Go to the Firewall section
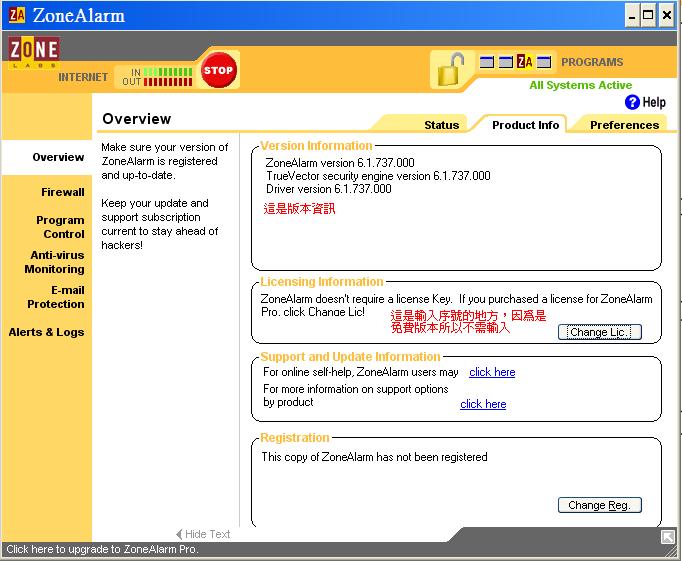Viewport: 682px width, 561px height. 63,192
